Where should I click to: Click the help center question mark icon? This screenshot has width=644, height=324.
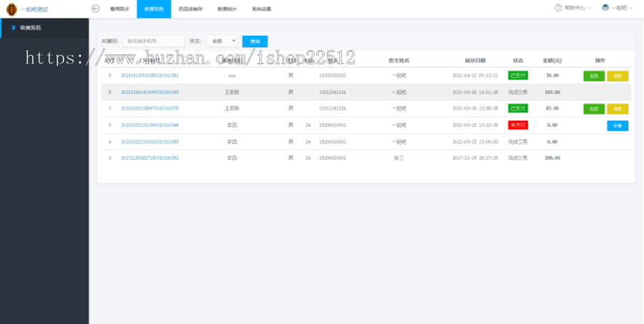[x=558, y=8]
